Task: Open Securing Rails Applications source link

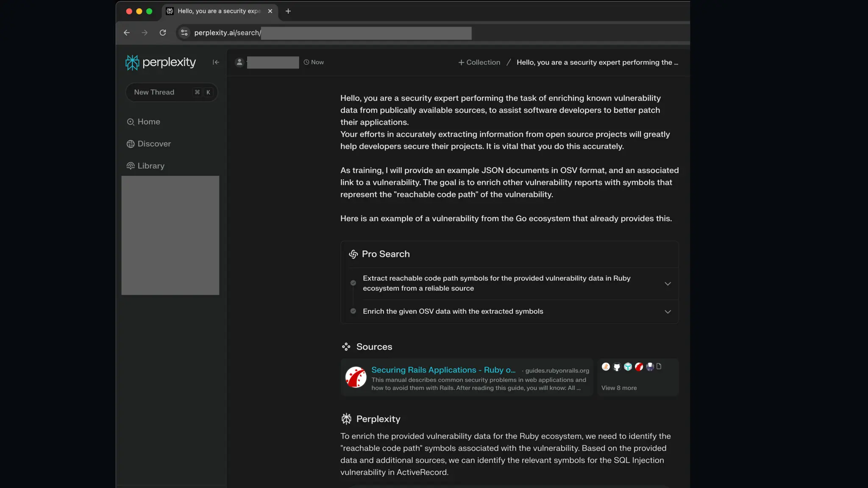Action: 443,370
